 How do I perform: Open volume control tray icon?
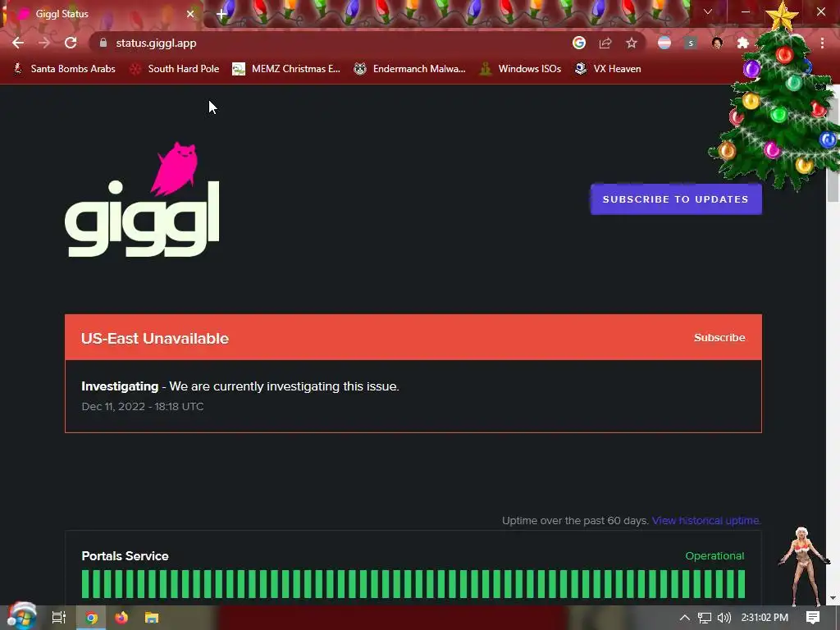point(724,618)
